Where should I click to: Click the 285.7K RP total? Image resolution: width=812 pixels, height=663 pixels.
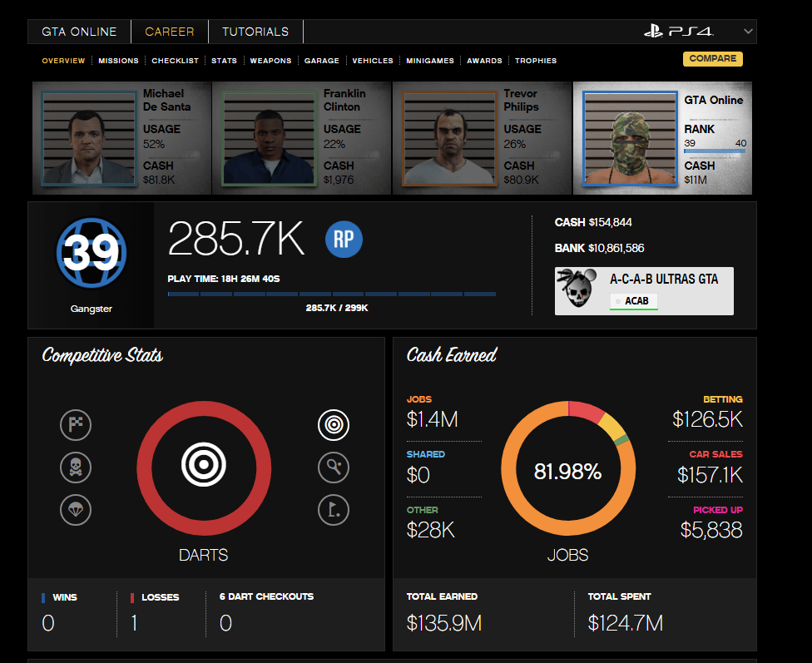coord(236,238)
